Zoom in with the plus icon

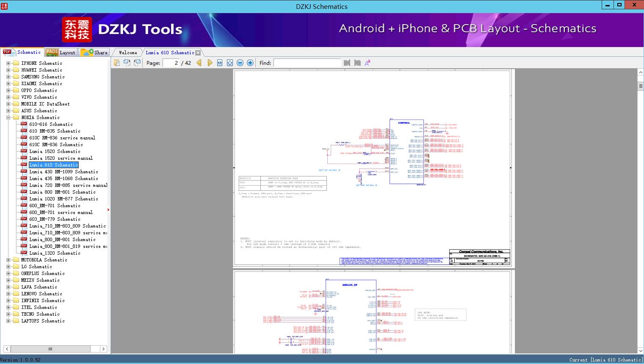(250, 63)
